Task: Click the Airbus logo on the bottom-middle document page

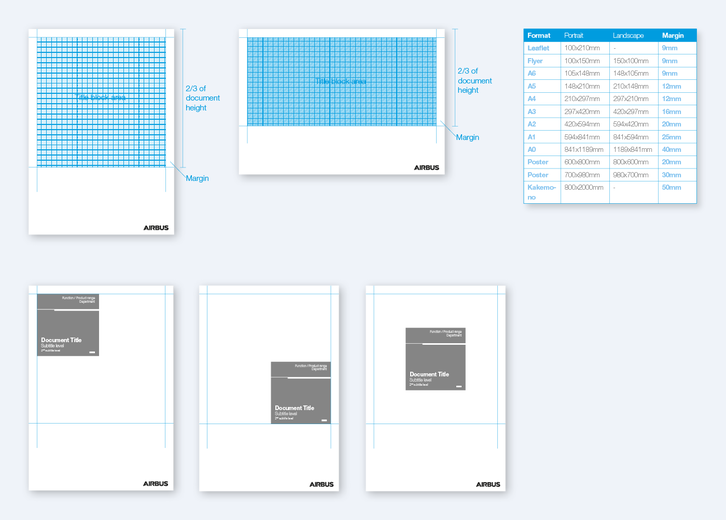Action: 322,484
